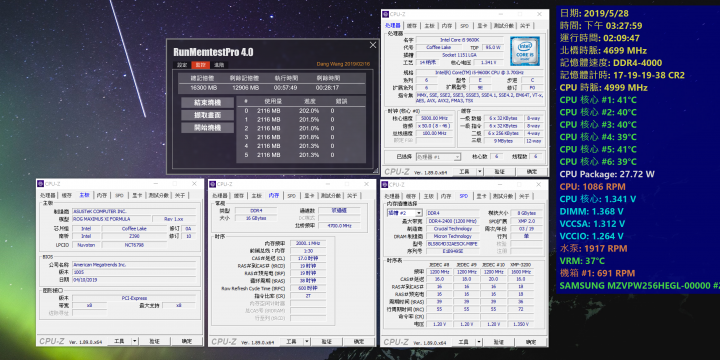Click American Megatrends Inc. BIOS field
720x360 pixels.
pyautogui.click(x=135, y=265)
